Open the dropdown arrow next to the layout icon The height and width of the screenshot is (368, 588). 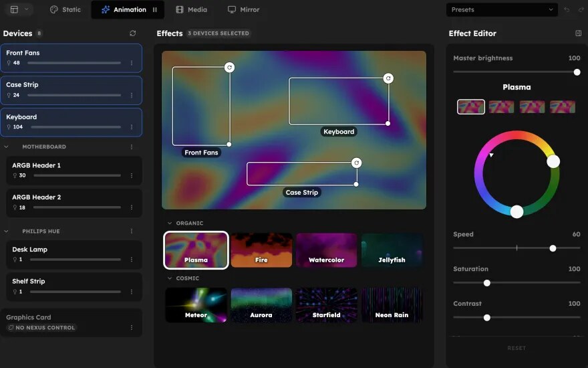[x=26, y=9]
